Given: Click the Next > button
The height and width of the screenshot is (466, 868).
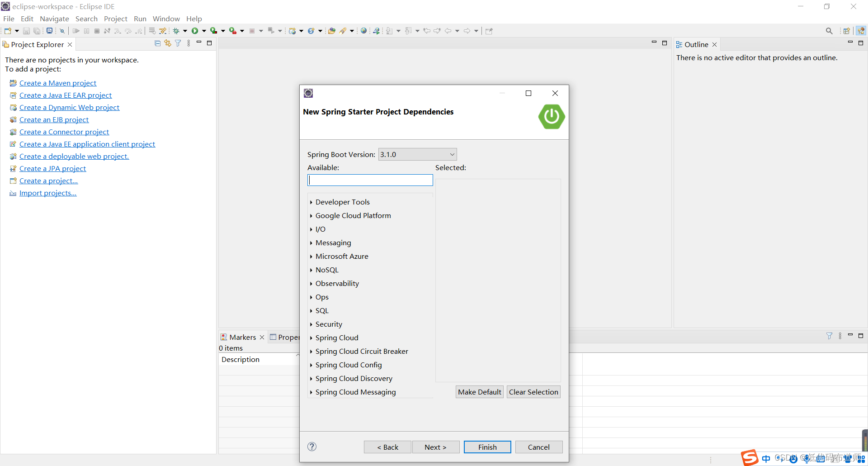Looking at the screenshot, I should pos(435,447).
